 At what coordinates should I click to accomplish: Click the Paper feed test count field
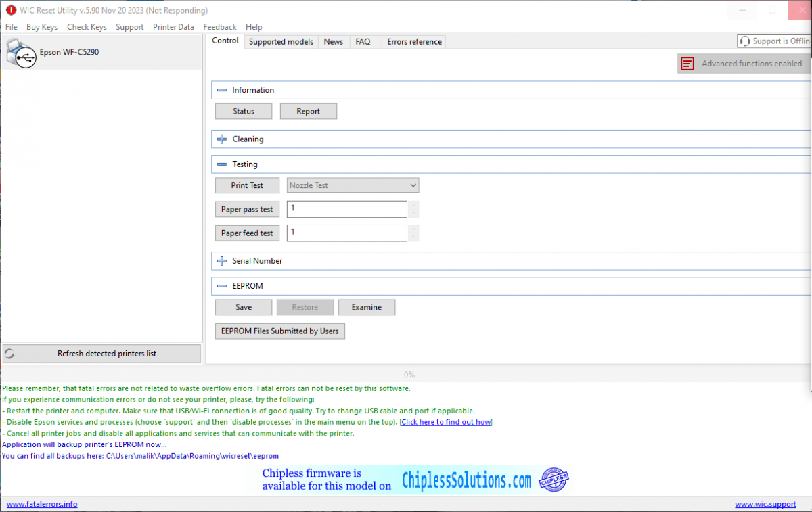click(347, 233)
